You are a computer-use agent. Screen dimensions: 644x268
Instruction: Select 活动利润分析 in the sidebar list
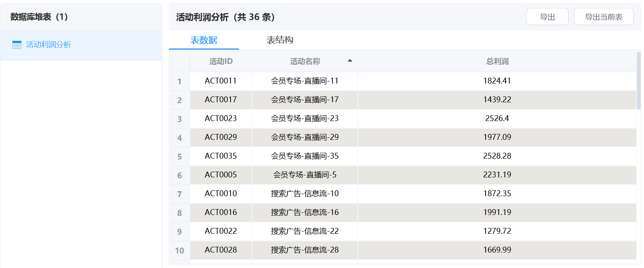click(x=48, y=45)
